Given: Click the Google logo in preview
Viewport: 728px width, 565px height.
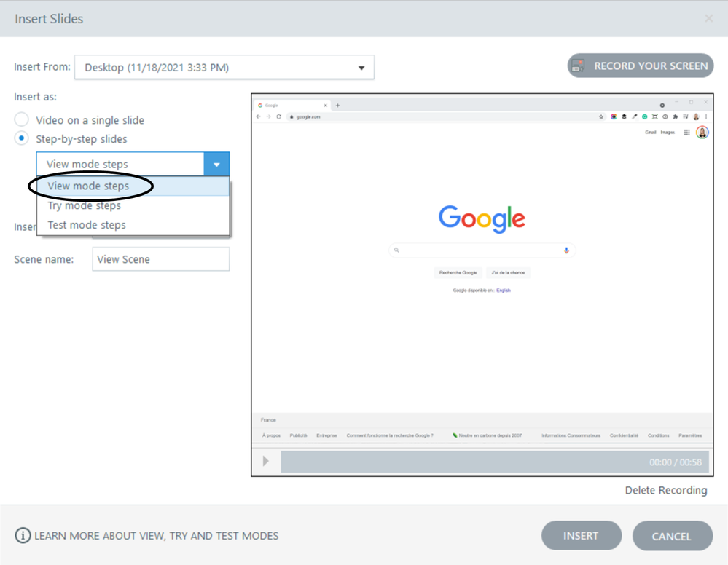Looking at the screenshot, I should click(482, 218).
